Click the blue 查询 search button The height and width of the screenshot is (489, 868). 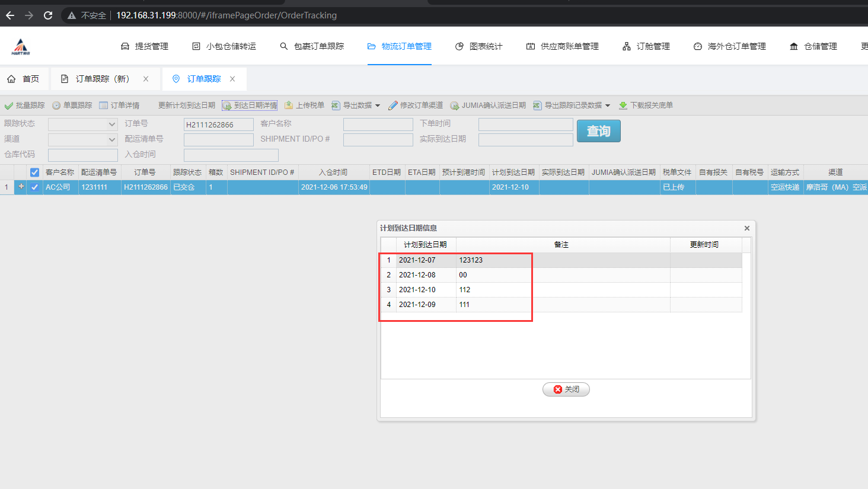point(598,131)
